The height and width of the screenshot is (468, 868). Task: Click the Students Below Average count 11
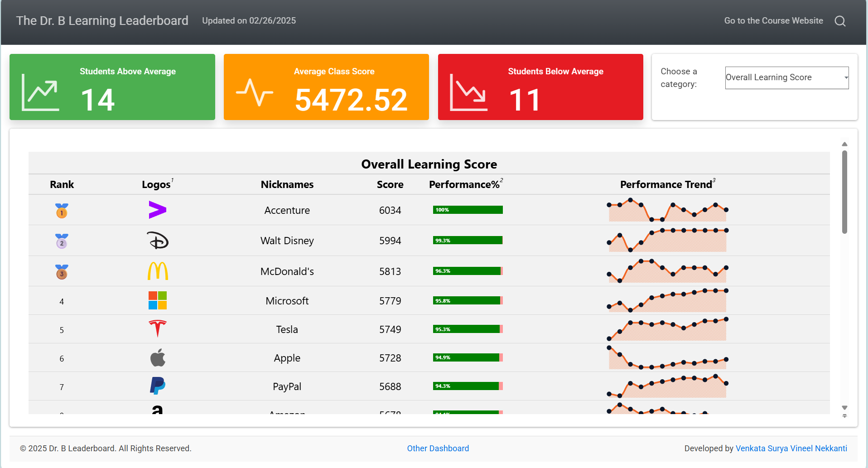pyautogui.click(x=525, y=100)
